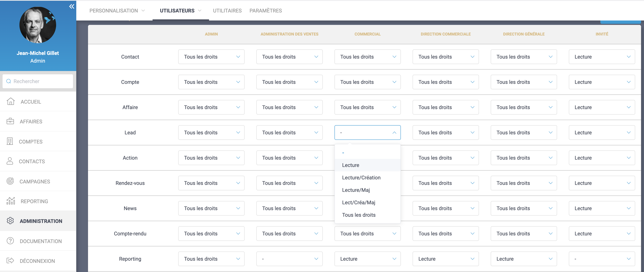644x272 pixels.
Task: Open Affaires via the briefcase icon
Action: point(10,121)
